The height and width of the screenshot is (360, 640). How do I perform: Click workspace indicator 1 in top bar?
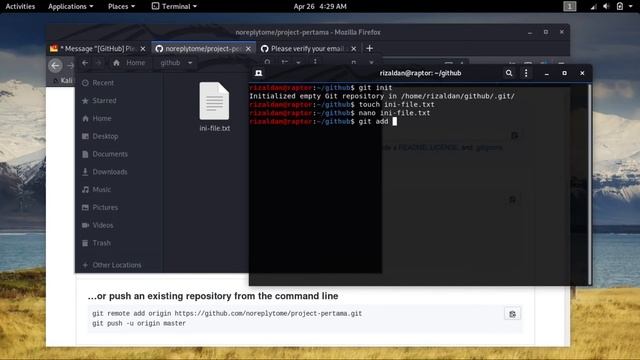(x=569, y=6)
